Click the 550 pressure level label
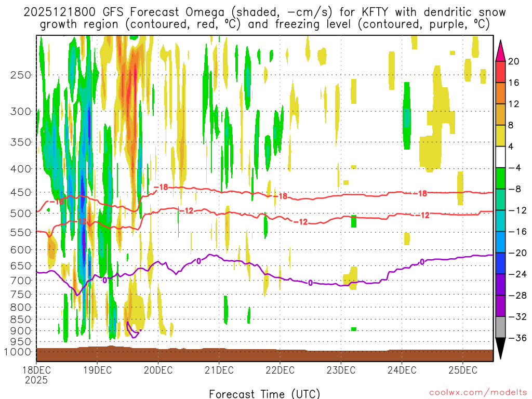The image size is (532, 399). pyautogui.click(x=21, y=232)
